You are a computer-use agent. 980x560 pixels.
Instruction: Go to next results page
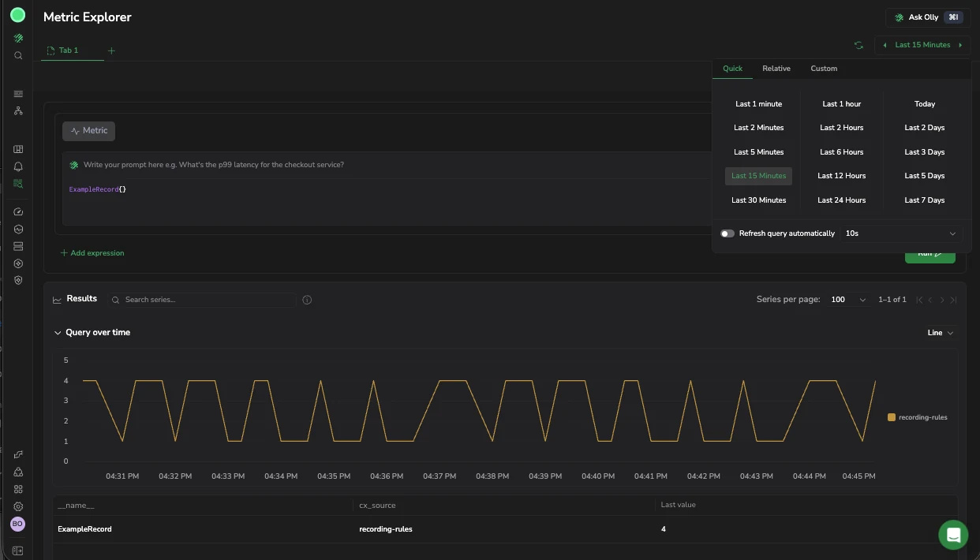click(942, 300)
